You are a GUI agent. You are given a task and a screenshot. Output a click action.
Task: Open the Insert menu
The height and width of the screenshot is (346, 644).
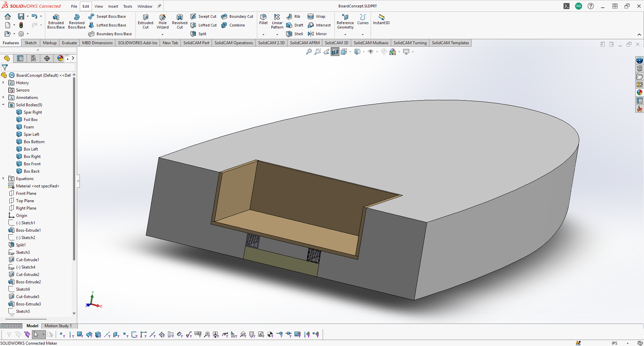click(x=113, y=6)
